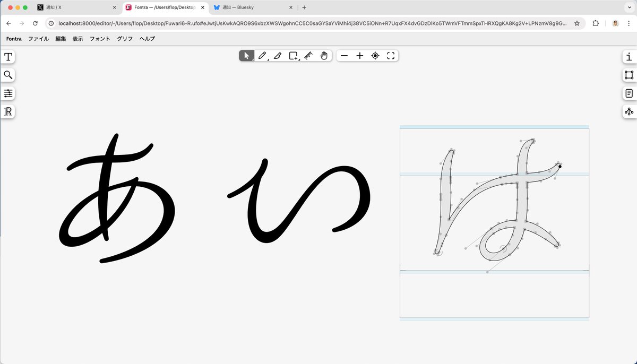
Task: Open the browser extensions menu
Action: coord(596,23)
